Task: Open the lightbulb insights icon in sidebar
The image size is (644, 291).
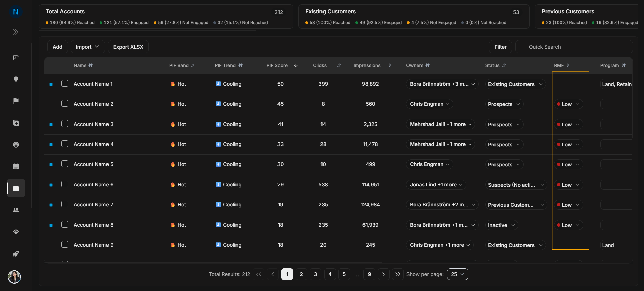Action: (x=16, y=79)
